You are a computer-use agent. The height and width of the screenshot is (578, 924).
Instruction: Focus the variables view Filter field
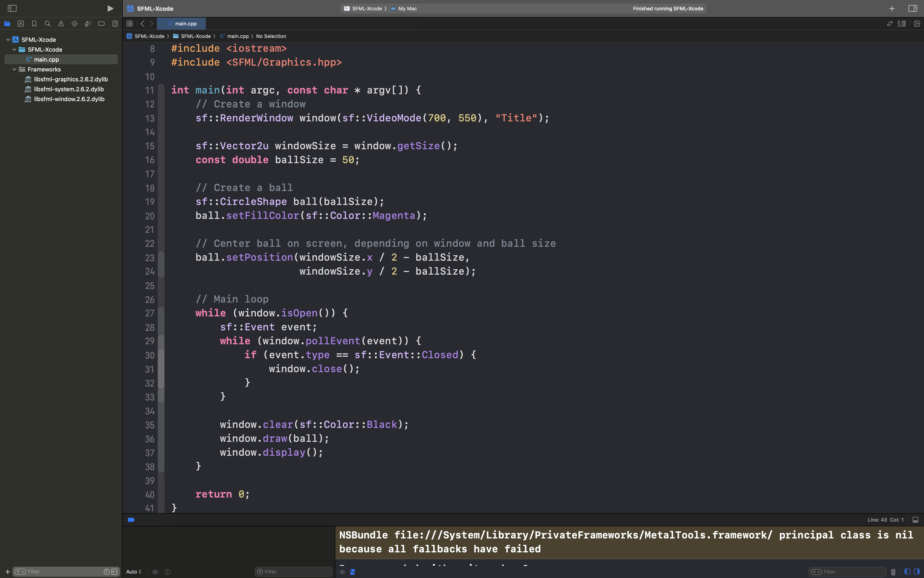click(293, 572)
